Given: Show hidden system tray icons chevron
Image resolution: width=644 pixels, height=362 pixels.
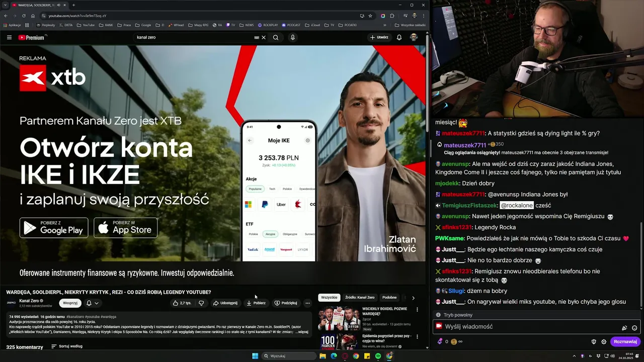Looking at the screenshot, I should (x=574, y=356).
